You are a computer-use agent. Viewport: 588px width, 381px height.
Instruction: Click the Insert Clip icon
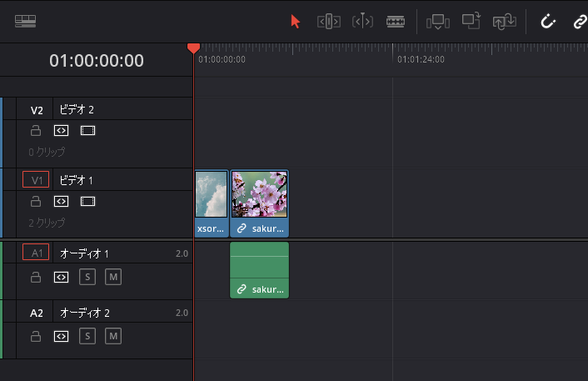coord(437,22)
